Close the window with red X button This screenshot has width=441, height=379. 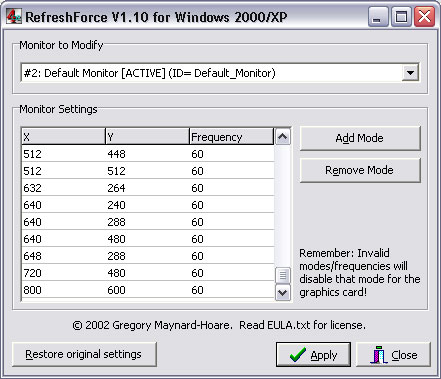point(424,17)
